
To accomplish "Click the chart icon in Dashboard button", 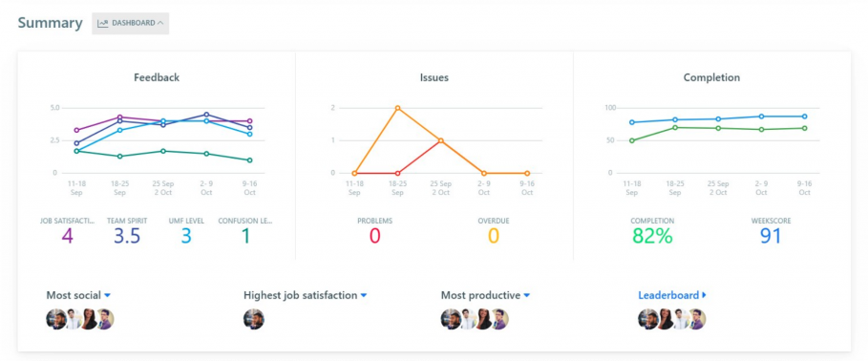I will tap(102, 23).
